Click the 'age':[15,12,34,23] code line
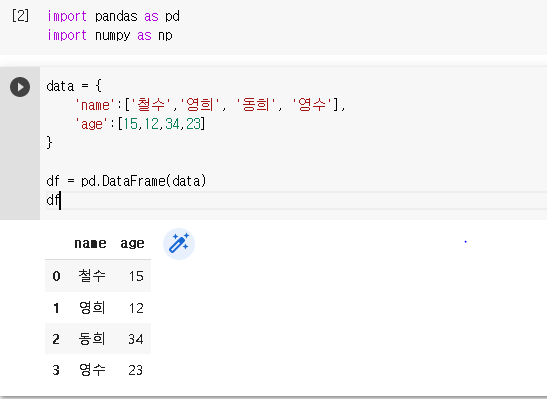 [x=140, y=124]
